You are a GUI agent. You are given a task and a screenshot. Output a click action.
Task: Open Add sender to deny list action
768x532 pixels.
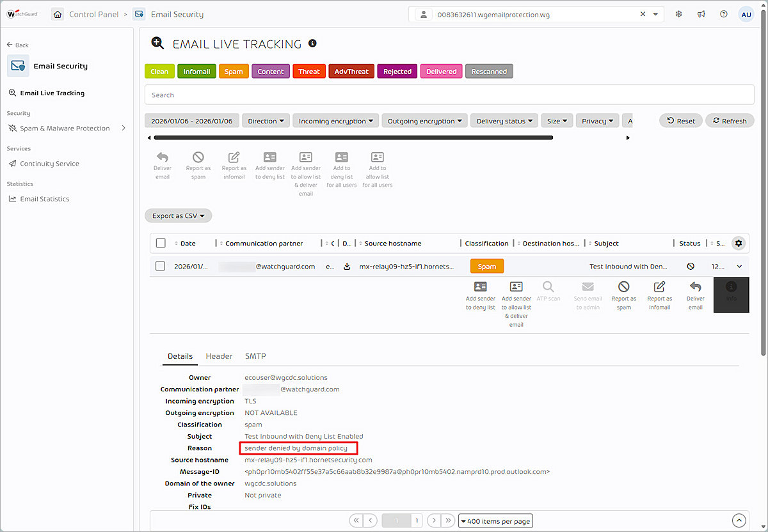(x=269, y=165)
